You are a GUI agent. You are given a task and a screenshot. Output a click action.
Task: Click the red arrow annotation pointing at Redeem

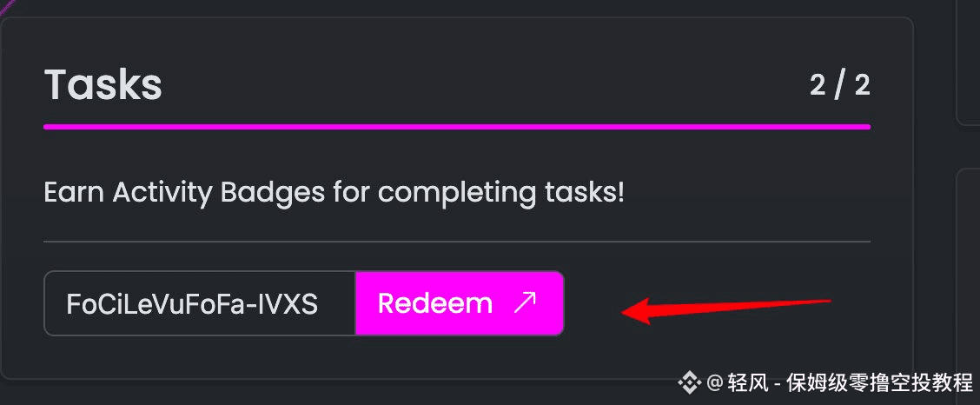coord(726,310)
